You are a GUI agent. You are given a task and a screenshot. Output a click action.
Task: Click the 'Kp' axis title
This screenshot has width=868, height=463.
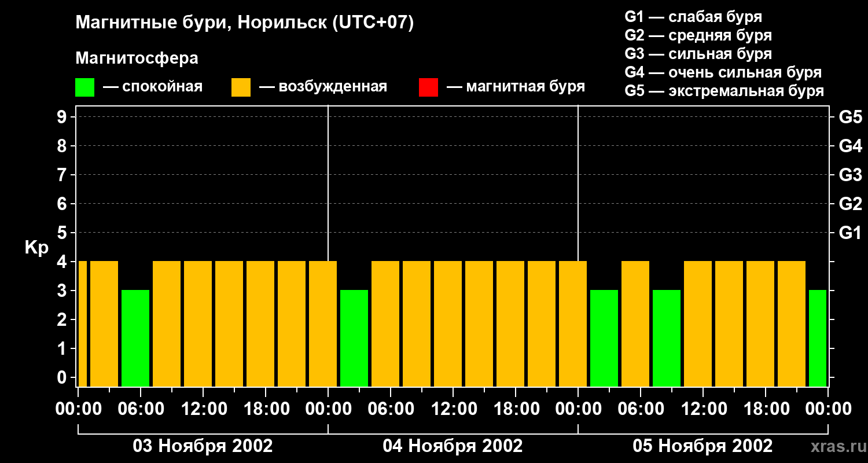point(36,248)
